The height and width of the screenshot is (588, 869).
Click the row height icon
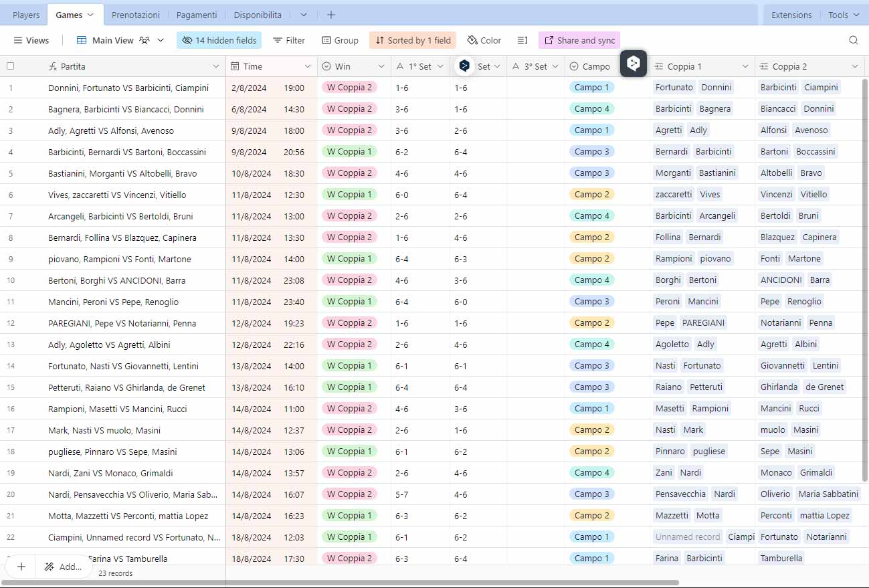(522, 40)
